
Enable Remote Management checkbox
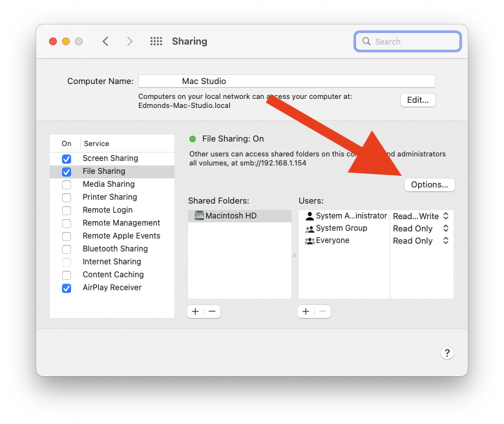coord(67,224)
